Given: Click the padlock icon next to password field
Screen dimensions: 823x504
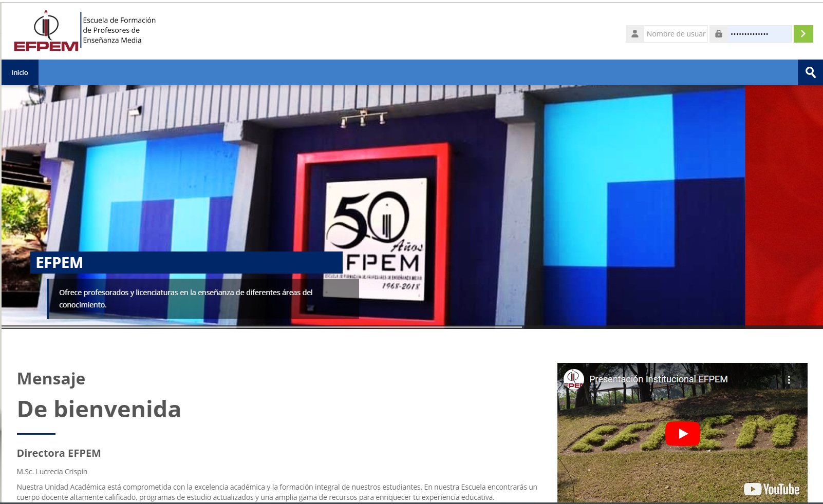Looking at the screenshot, I should [718, 33].
